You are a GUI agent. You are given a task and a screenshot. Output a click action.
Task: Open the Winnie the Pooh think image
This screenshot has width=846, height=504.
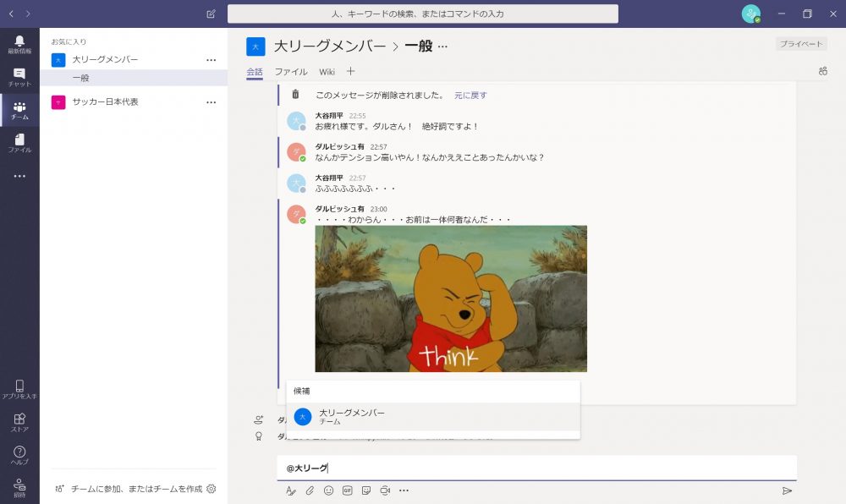[451, 299]
